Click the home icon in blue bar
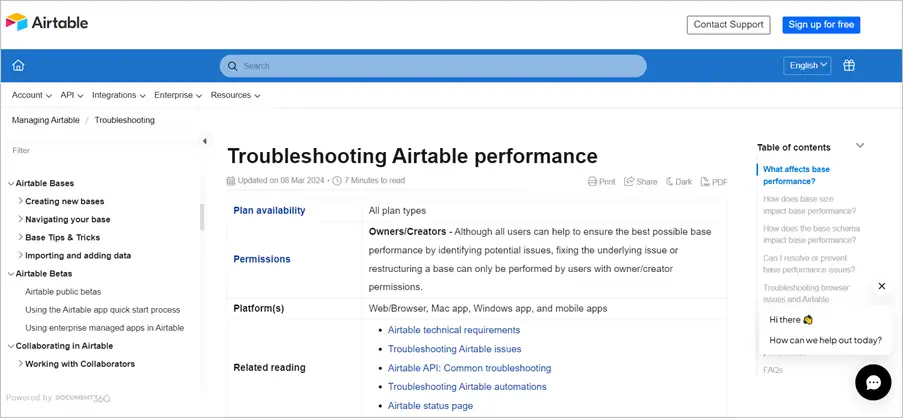This screenshot has width=903, height=418. (x=18, y=66)
